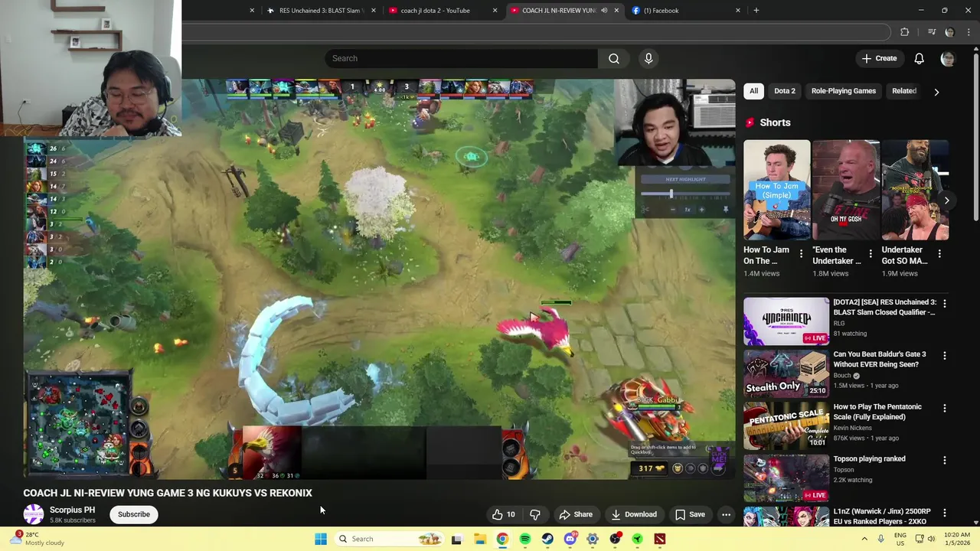Screen dimensions: 980x551
Task: Dislike the video with thumbs-down
Action: click(535, 514)
